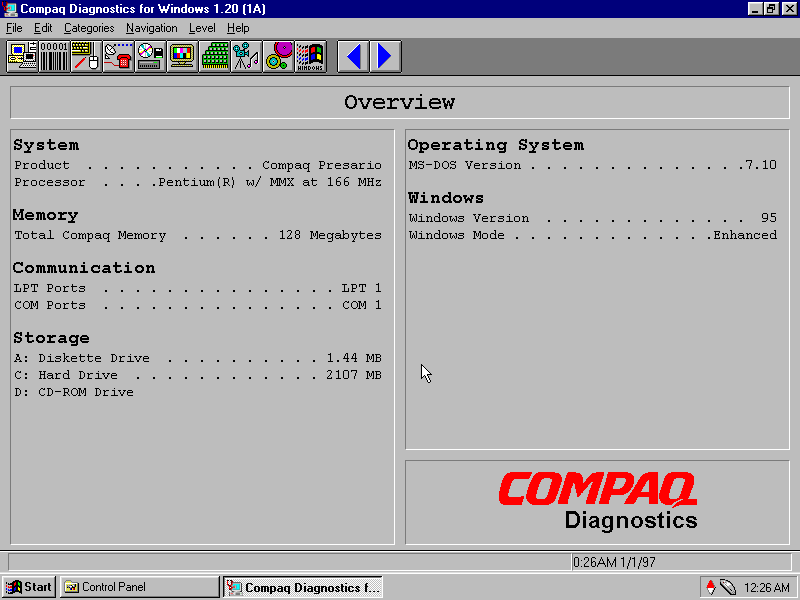800x600 pixels.
Task: Open the communication satellite and phone icon
Action: pyautogui.click(x=118, y=56)
